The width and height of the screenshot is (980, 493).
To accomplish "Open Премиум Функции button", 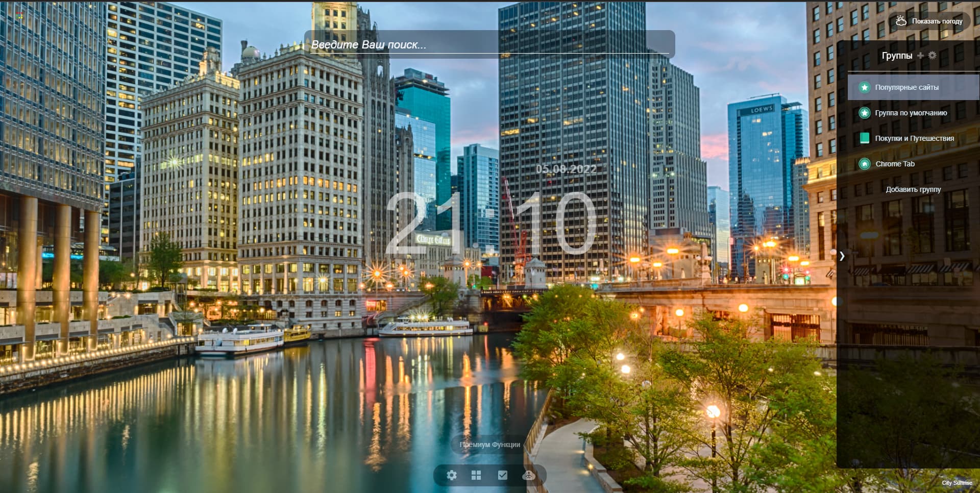I will 489,445.
